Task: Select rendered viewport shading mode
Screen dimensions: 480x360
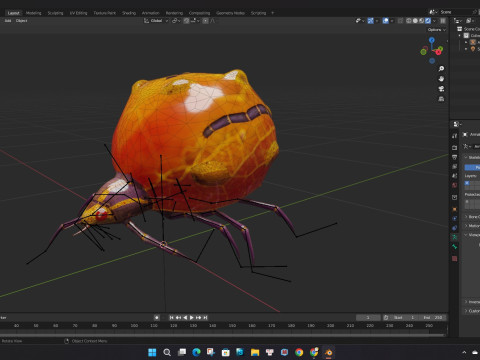Action: tap(428, 21)
